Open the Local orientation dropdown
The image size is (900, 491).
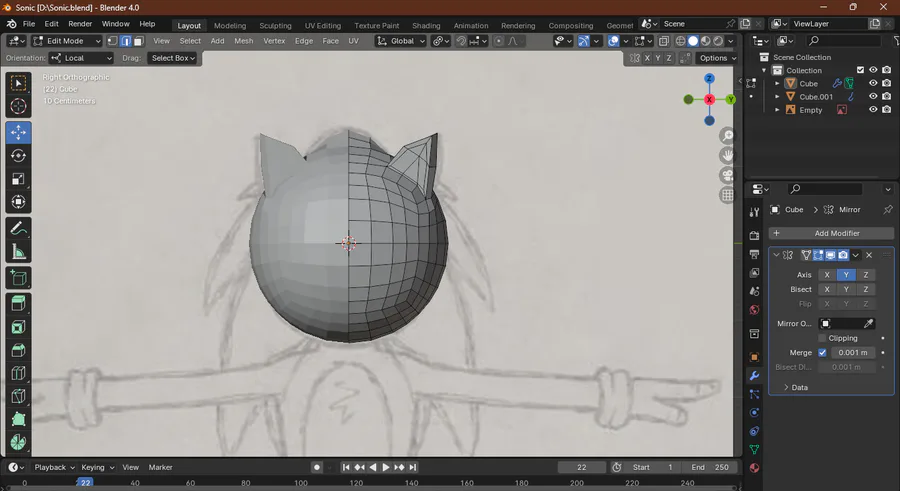point(81,58)
